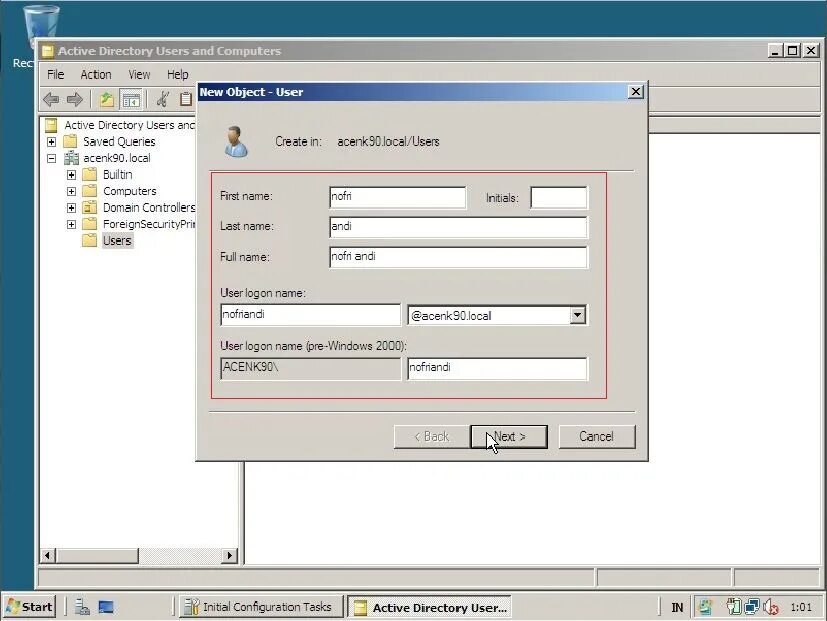Open the File menu
Screen dimensions: 827x621
tap(55, 74)
